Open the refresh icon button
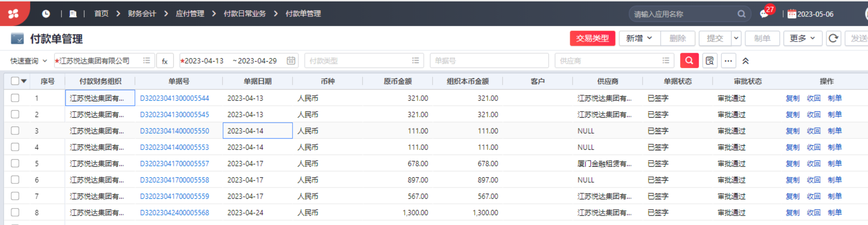The image size is (868, 225). coord(833,38)
